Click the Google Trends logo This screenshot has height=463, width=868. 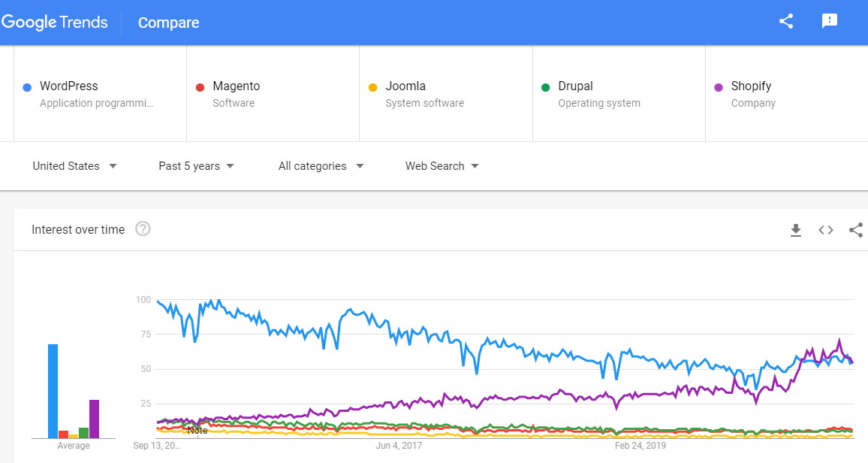click(55, 22)
